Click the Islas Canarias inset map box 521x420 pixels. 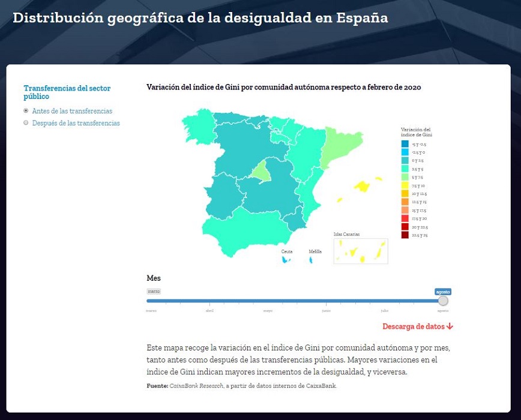361,251
